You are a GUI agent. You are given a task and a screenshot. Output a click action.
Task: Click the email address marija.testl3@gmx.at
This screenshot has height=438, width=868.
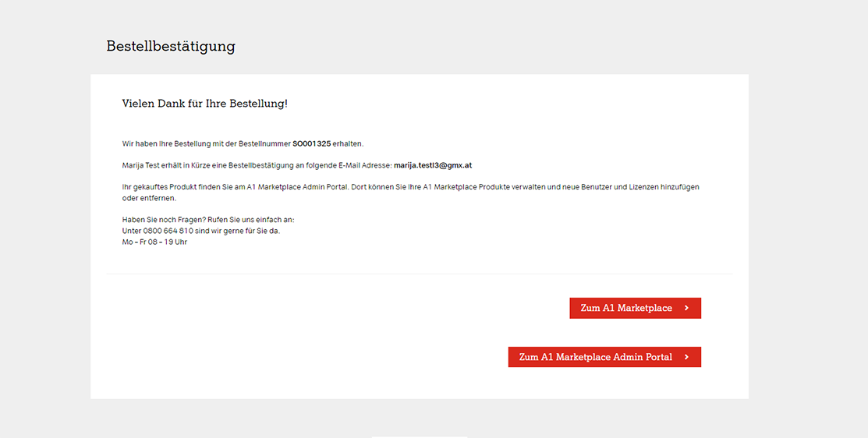click(433, 165)
